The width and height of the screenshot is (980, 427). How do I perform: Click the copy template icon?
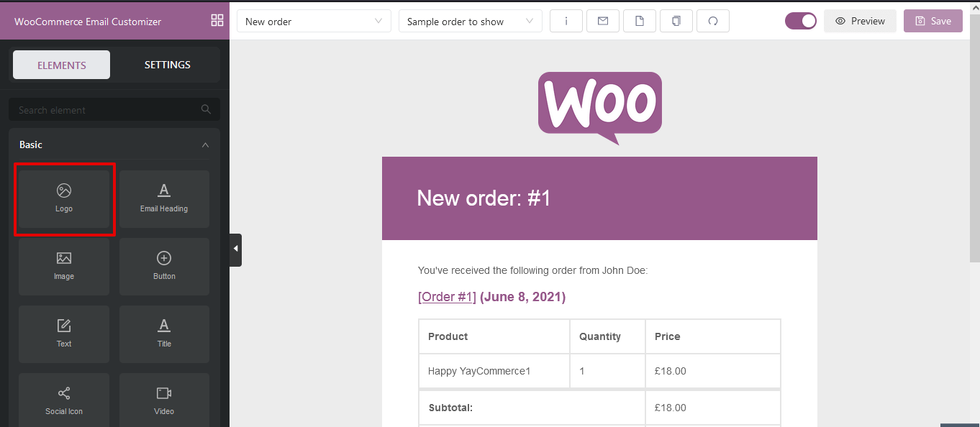676,21
